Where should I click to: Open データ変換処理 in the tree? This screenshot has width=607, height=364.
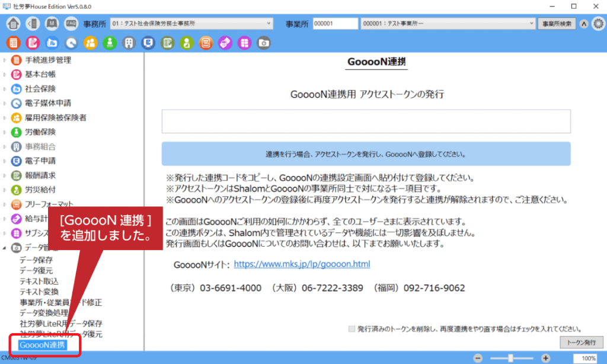[44, 312]
